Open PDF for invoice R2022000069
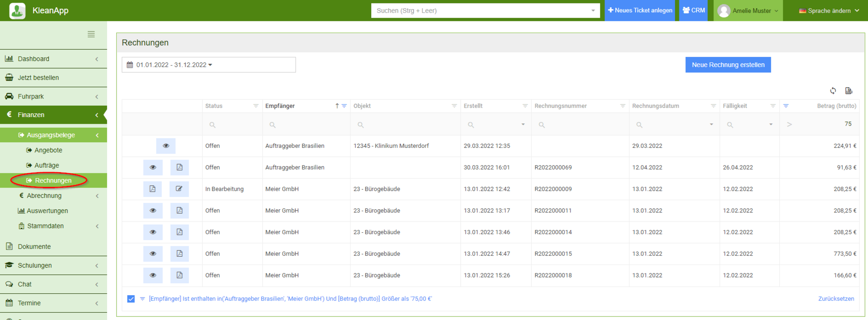The height and width of the screenshot is (320, 868). click(x=179, y=168)
